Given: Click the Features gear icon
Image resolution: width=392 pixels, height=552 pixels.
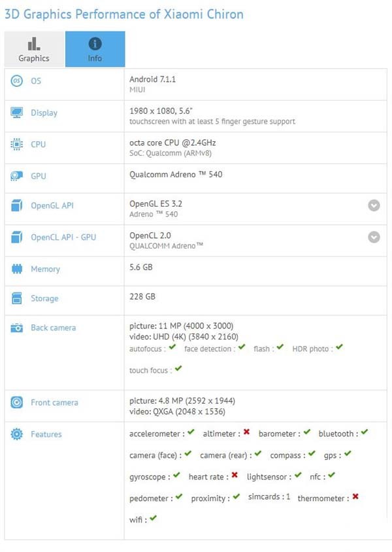Looking at the screenshot, I should [16, 434].
